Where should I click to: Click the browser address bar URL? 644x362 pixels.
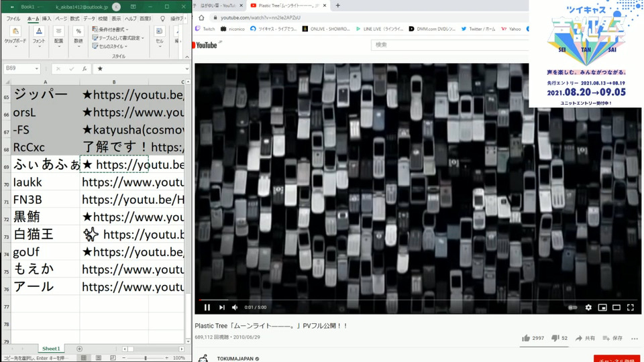point(260,17)
